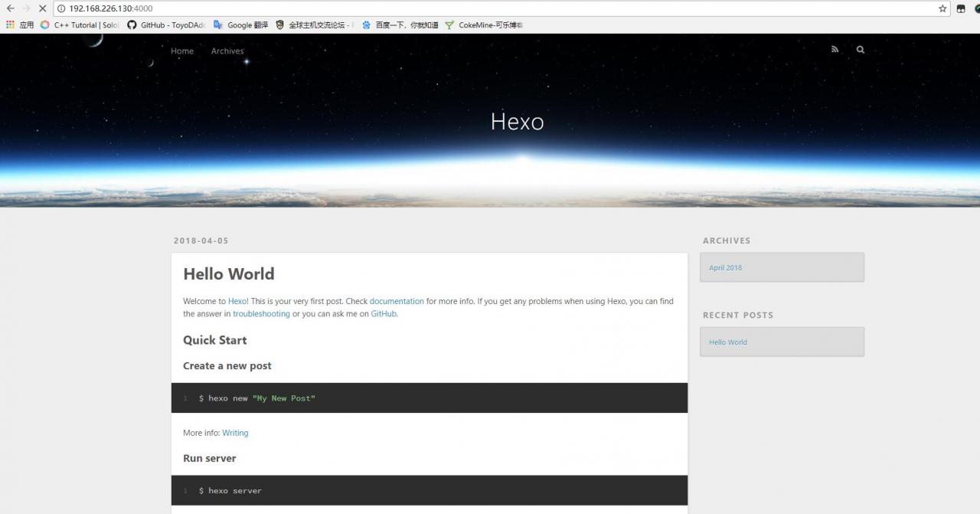Open the Hello World post title

(229, 273)
